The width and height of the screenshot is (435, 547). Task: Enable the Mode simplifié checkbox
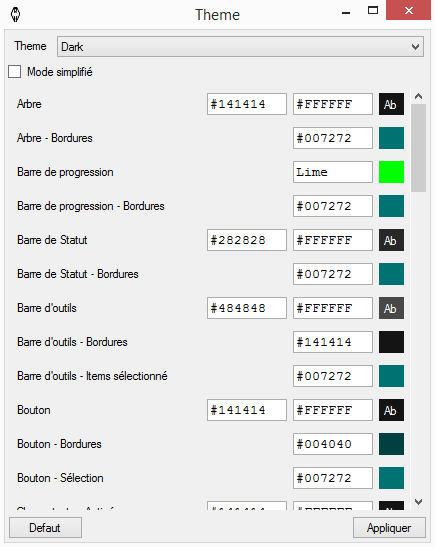coord(14,72)
